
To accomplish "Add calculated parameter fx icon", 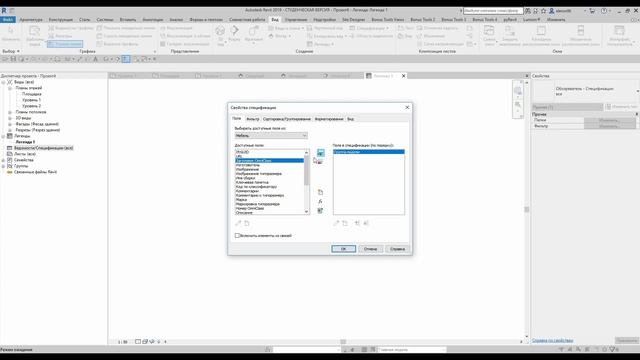I will pyautogui.click(x=320, y=202).
